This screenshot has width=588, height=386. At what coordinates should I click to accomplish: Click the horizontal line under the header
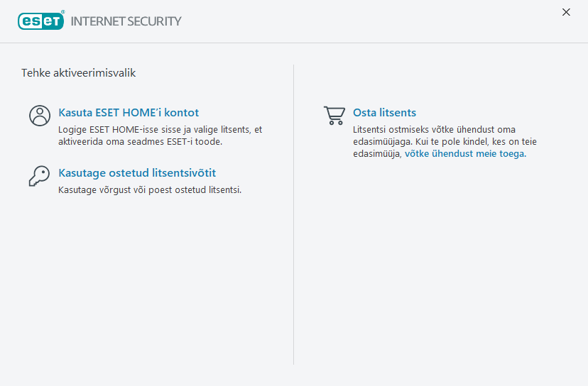click(x=294, y=43)
